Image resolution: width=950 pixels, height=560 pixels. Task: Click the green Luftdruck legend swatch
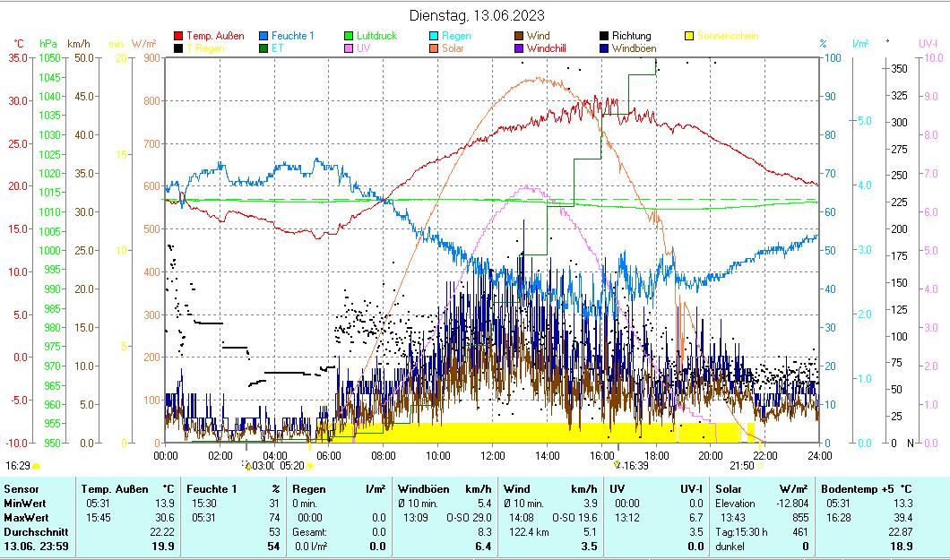[349, 37]
